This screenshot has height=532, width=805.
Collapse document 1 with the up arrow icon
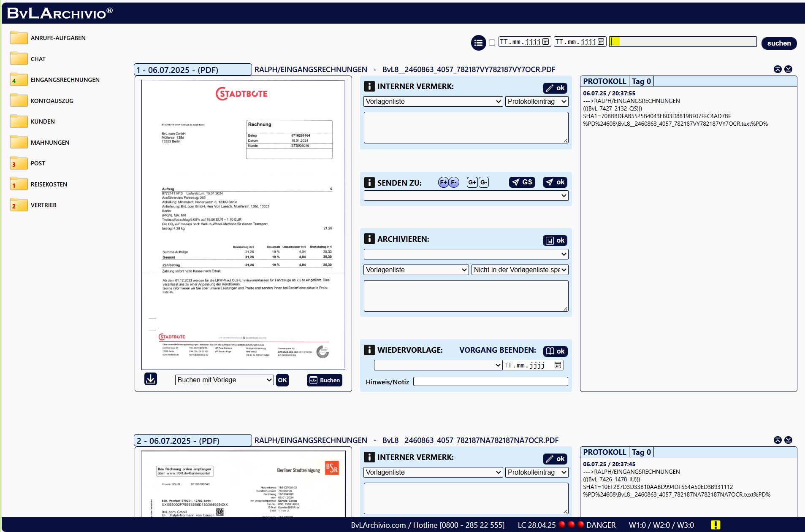(778, 69)
